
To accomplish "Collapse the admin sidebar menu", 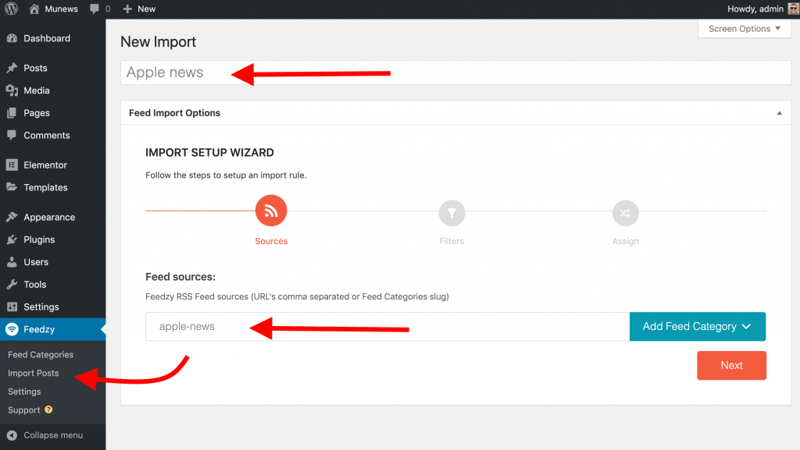I will tap(45, 435).
